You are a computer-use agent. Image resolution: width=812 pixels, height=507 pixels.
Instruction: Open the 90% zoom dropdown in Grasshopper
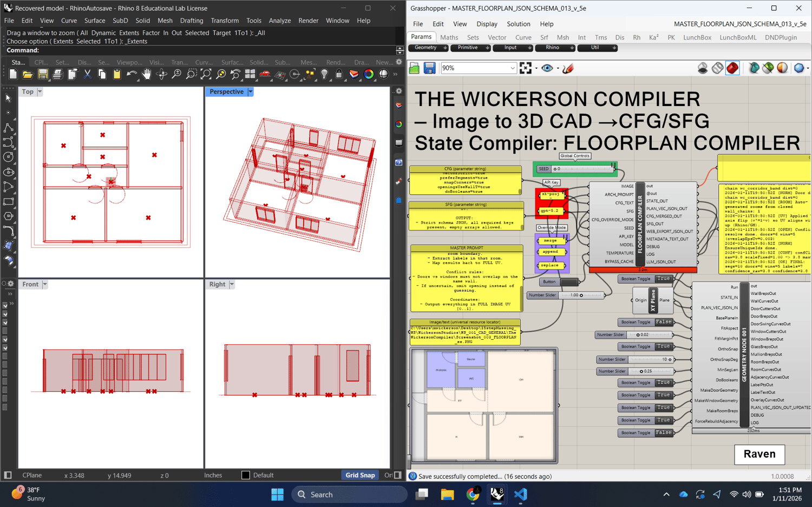[x=512, y=68]
